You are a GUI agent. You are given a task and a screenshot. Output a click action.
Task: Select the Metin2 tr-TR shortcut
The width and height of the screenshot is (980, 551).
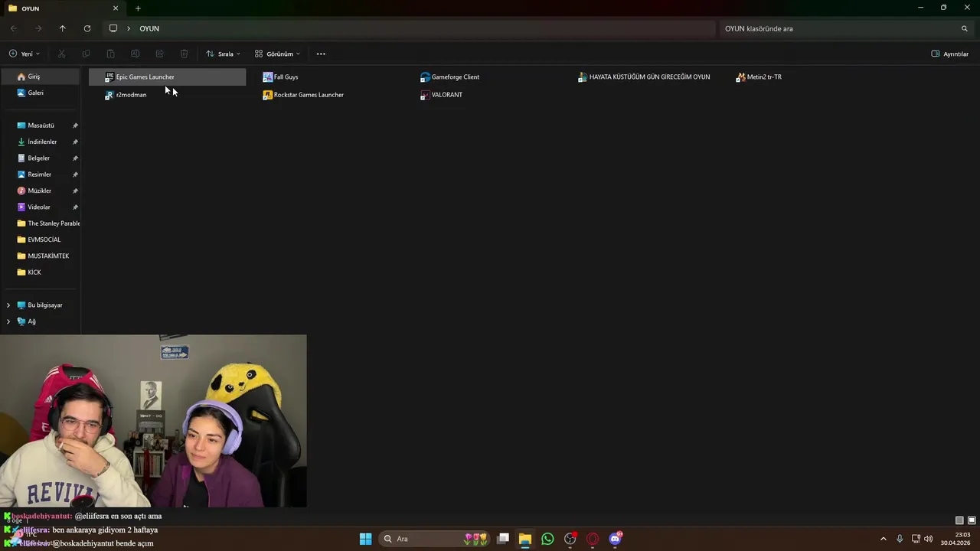tap(759, 77)
